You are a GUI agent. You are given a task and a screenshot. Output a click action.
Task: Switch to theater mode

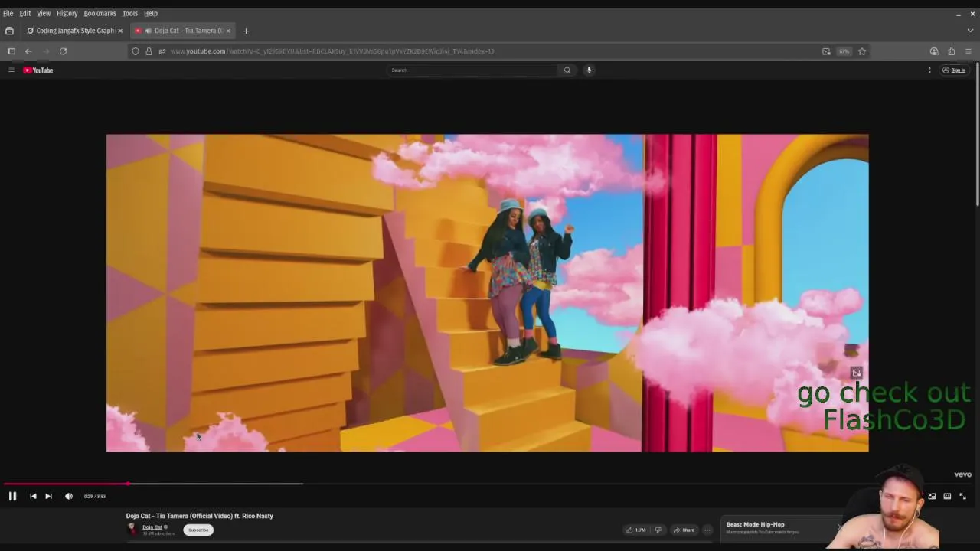coord(947,496)
